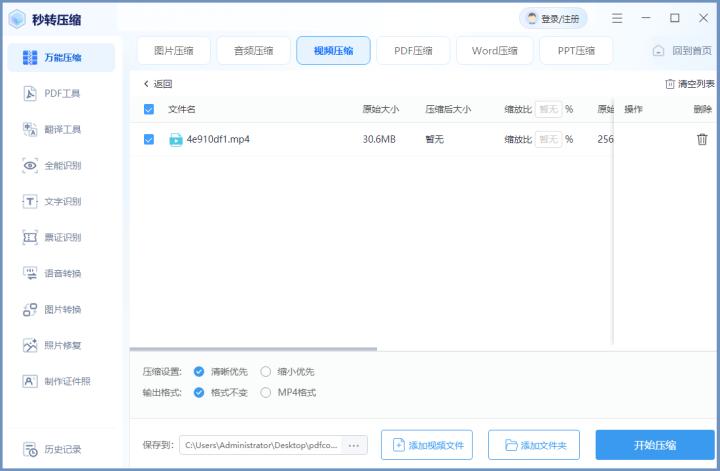
Task: Browse the save folder with the ... button
Action: pos(354,445)
